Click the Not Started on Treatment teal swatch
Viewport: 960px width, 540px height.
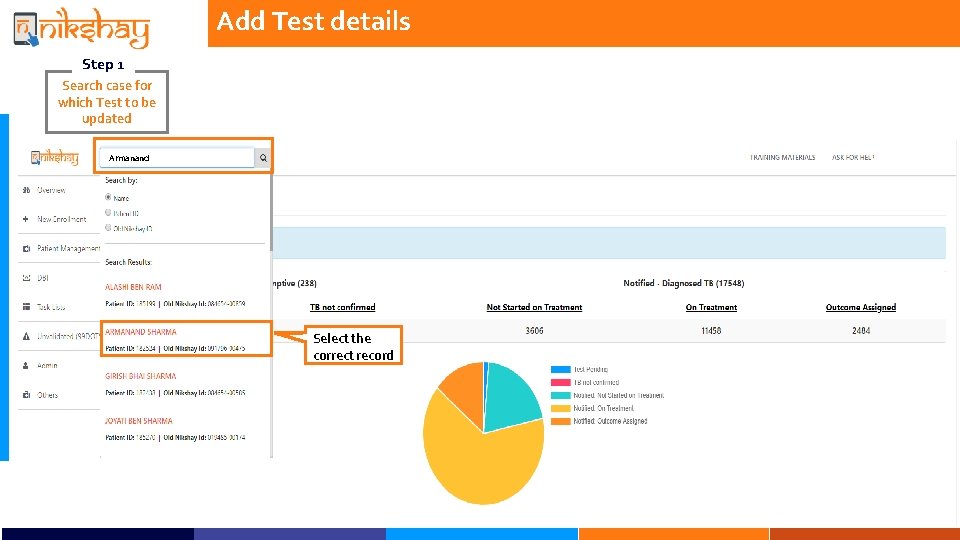pos(560,396)
